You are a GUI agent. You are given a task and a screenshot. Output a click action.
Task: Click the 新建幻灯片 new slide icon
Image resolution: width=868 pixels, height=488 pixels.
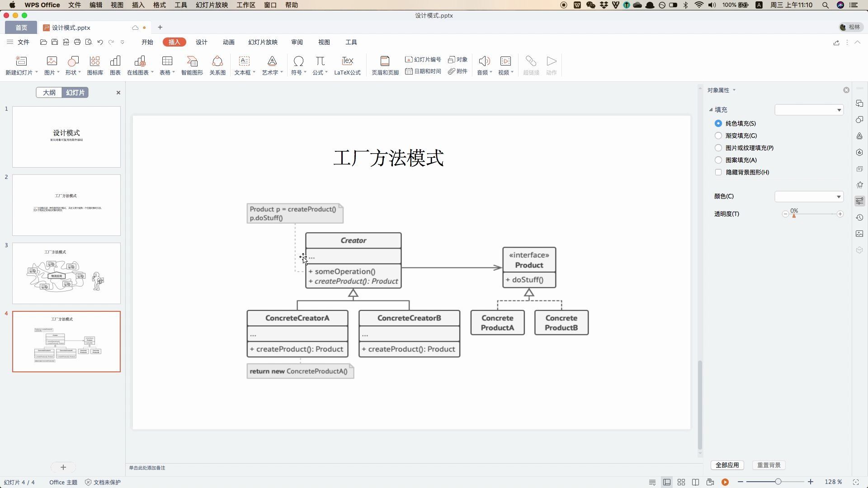(21, 61)
